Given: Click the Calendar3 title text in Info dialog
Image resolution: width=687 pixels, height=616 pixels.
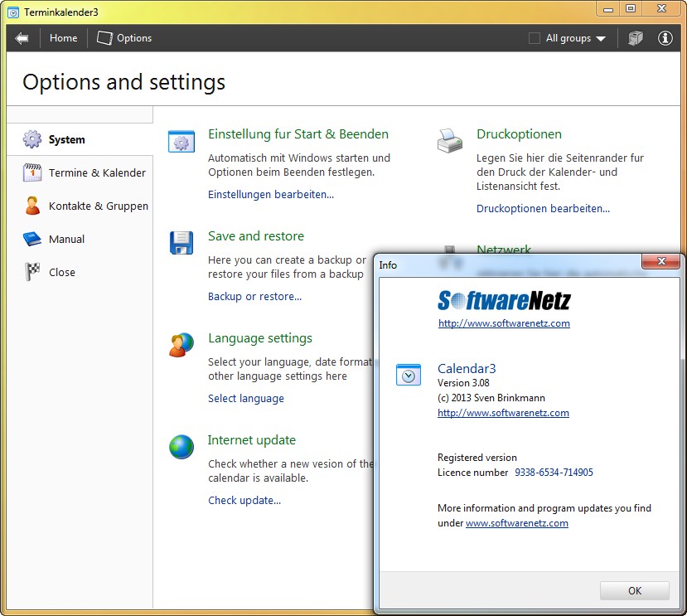Looking at the screenshot, I should pos(467,368).
